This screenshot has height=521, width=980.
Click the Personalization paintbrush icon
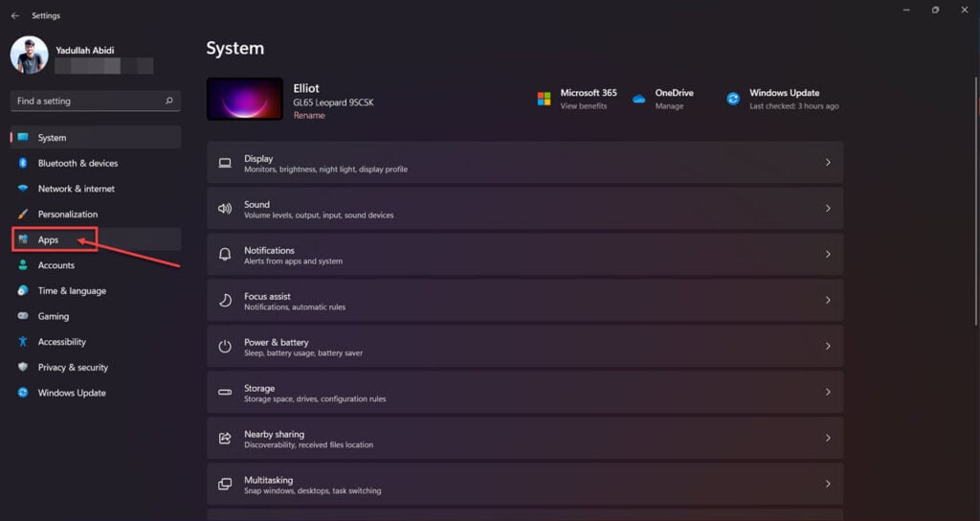tap(23, 214)
